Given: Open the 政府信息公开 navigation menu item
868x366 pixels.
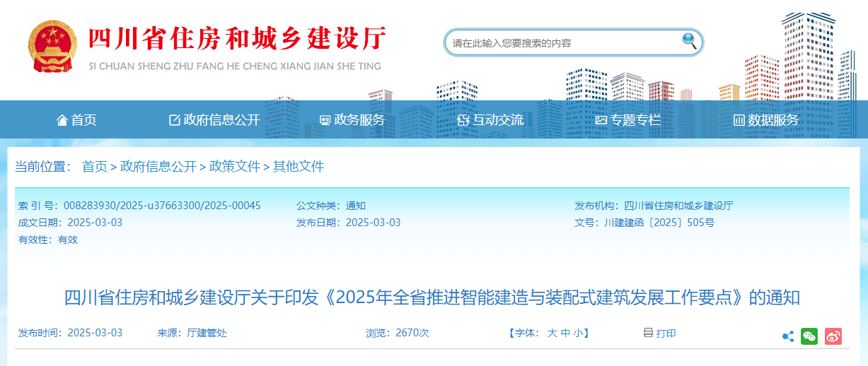Looking at the screenshot, I should coord(214,120).
